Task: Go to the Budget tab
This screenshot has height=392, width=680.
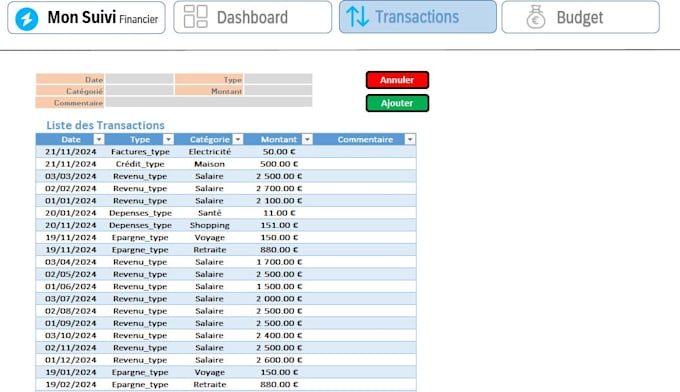Action: pyautogui.click(x=581, y=17)
